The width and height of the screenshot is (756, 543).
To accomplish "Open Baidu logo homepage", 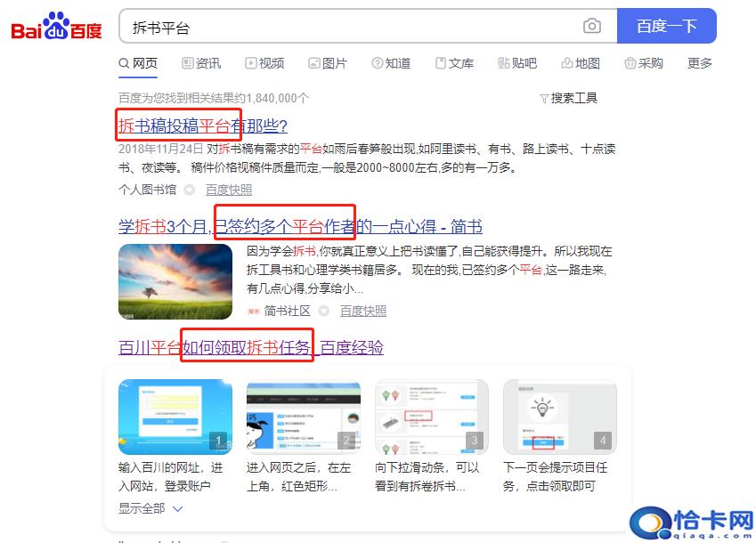I will (x=56, y=26).
